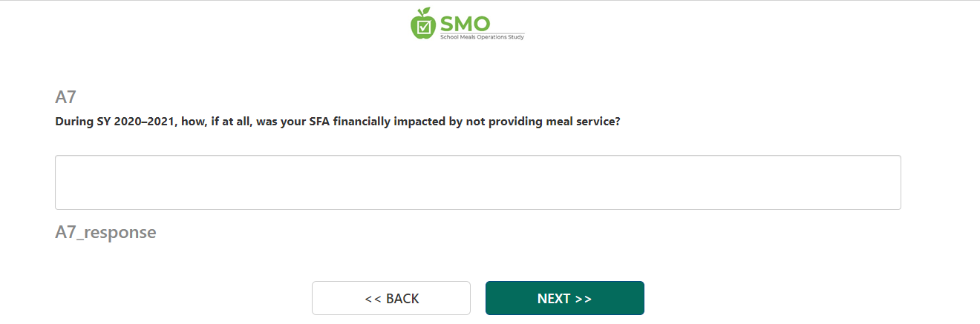The image size is (980, 324).
Task: Click the double right chevrons on NEXT
Action: [583, 299]
